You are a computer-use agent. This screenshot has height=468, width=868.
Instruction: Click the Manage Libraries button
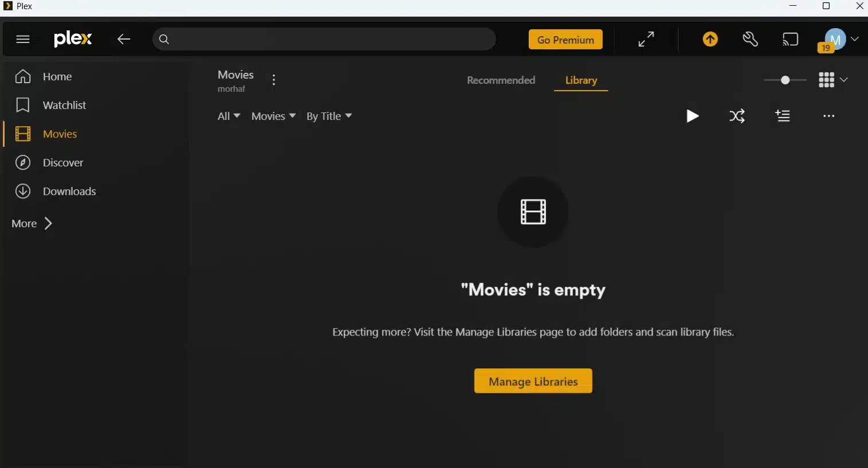tap(533, 381)
